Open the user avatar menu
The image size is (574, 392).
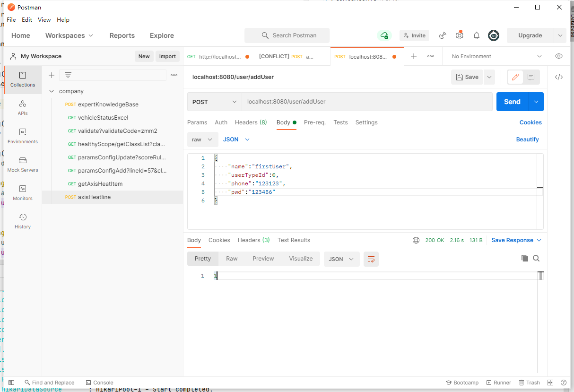click(x=494, y=35)
